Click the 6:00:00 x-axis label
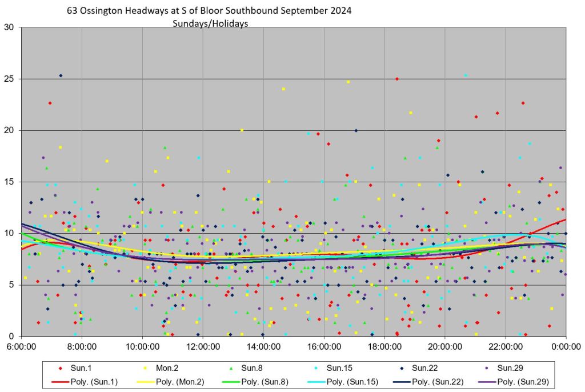The width and height of the screenshot is (585, 392). point(22,346)
